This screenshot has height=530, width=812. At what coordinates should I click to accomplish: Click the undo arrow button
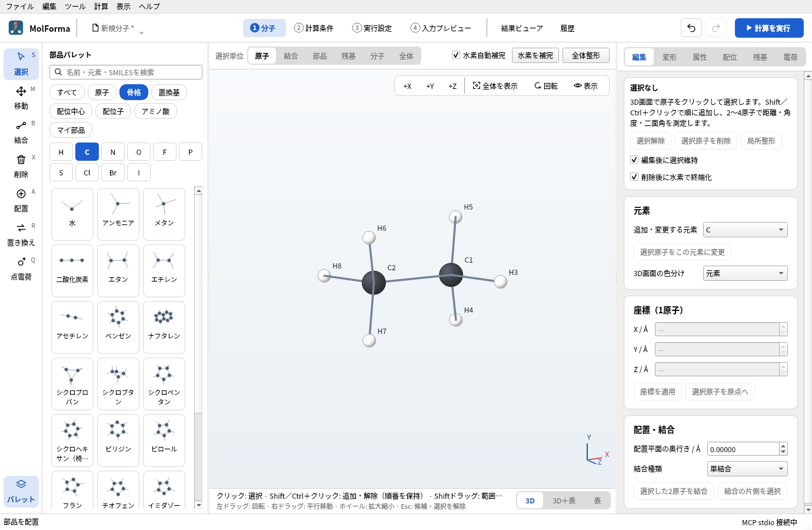point(691,28)
